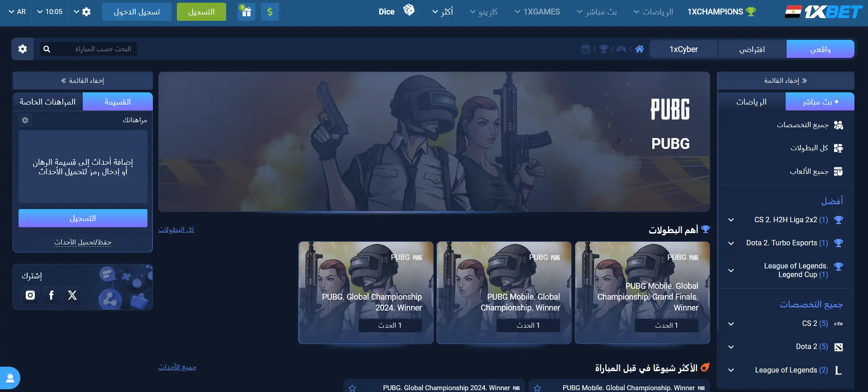Click the dollar deposit icon

point(270,12)
